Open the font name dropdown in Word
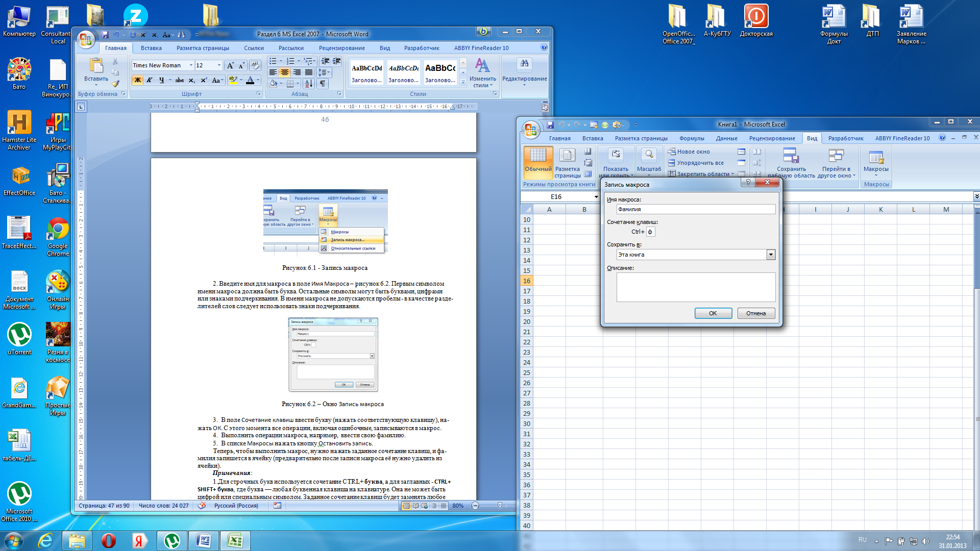Screen dimensions: 980x551 191,65
